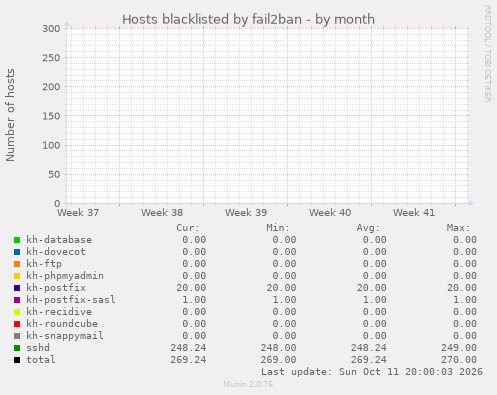Select the kh-recidive legend label
The image size is (497, 395).
point(59,312)
